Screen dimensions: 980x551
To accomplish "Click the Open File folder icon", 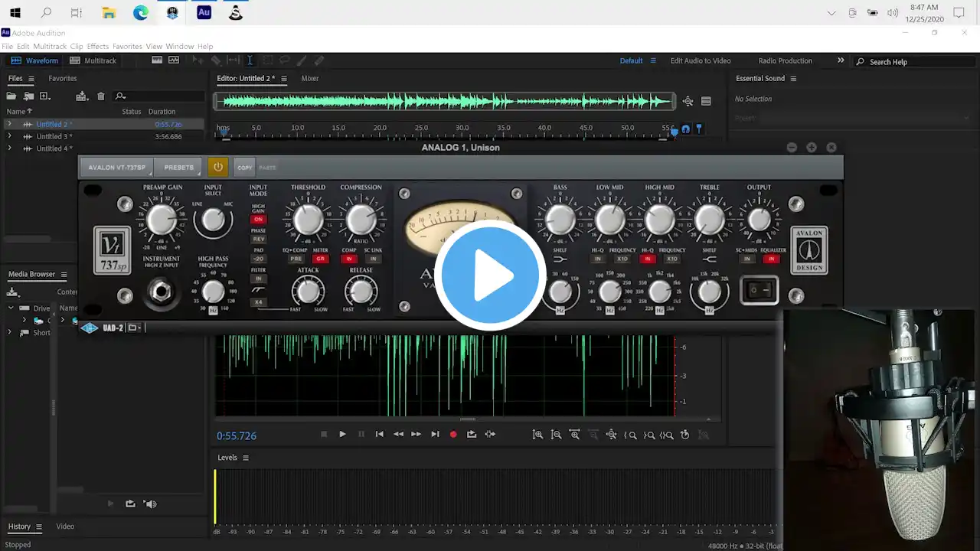I will (11, 96).
